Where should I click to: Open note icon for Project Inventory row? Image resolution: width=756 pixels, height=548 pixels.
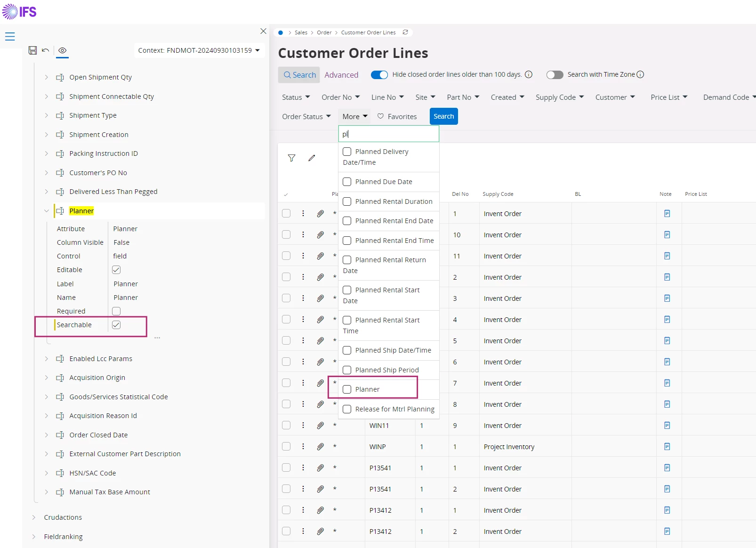[x=667, y=446]
